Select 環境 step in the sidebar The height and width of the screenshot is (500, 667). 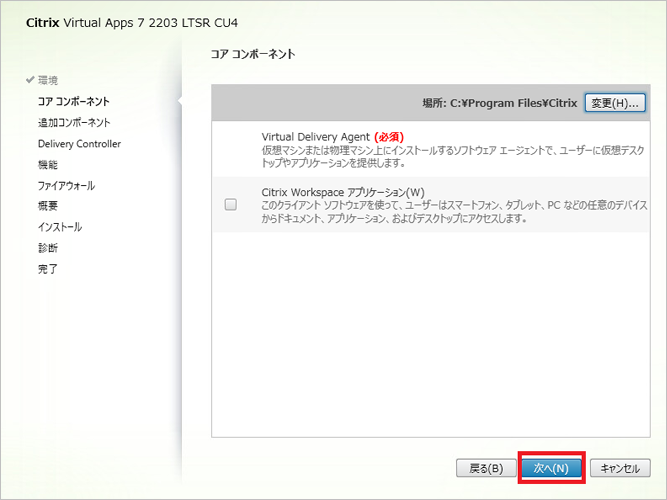coord(48,80)
